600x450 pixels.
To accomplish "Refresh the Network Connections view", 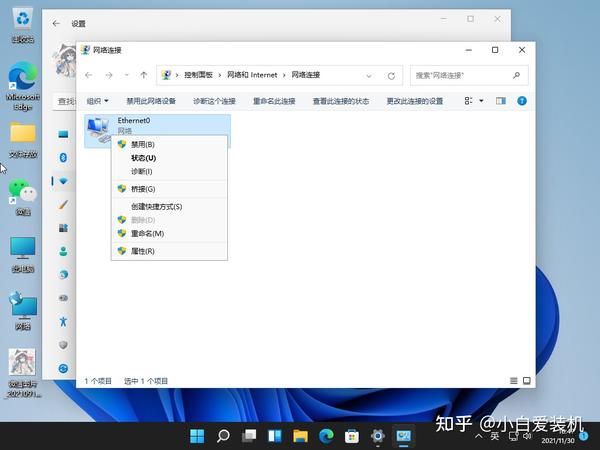I will pos(391,76).
